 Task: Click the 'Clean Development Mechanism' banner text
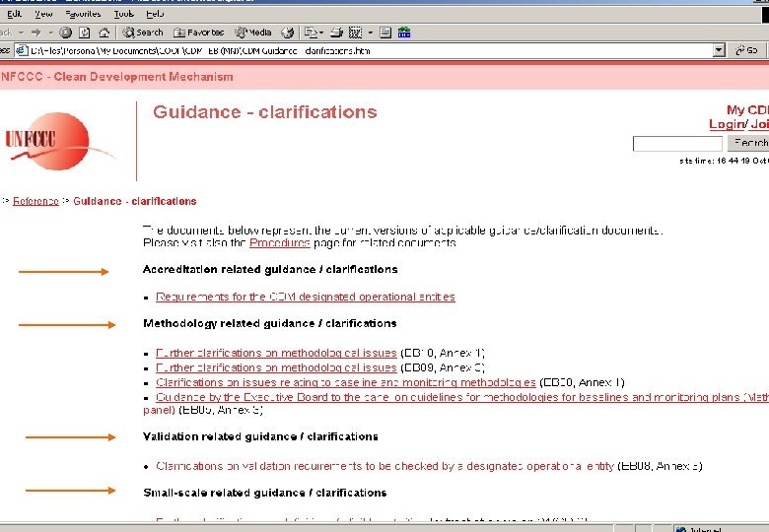[143, 77]
